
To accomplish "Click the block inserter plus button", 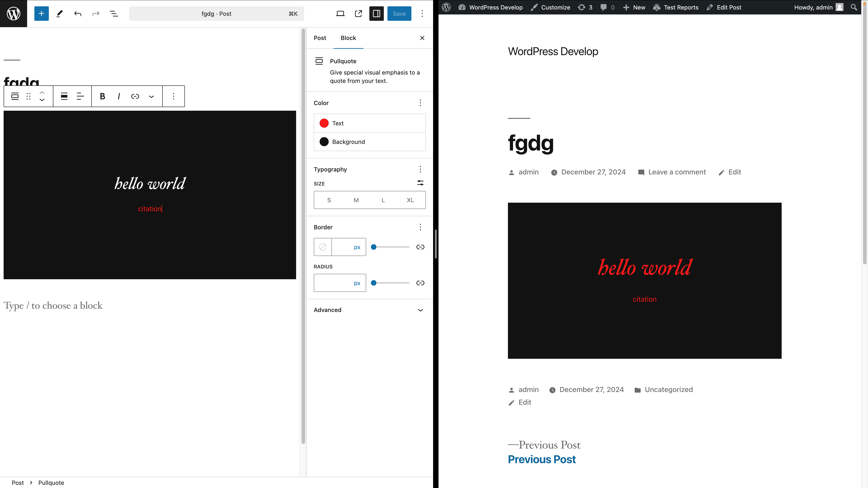I will (x=41, y=14).
